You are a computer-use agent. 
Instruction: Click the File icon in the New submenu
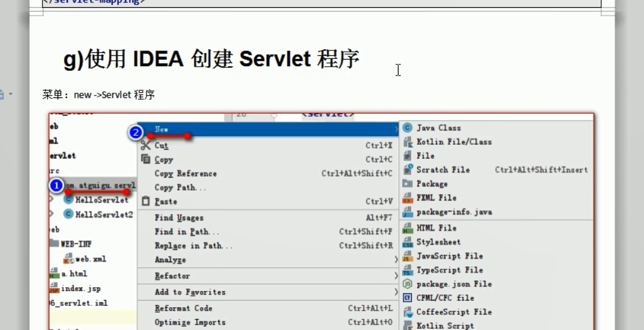tap(408, 156)
